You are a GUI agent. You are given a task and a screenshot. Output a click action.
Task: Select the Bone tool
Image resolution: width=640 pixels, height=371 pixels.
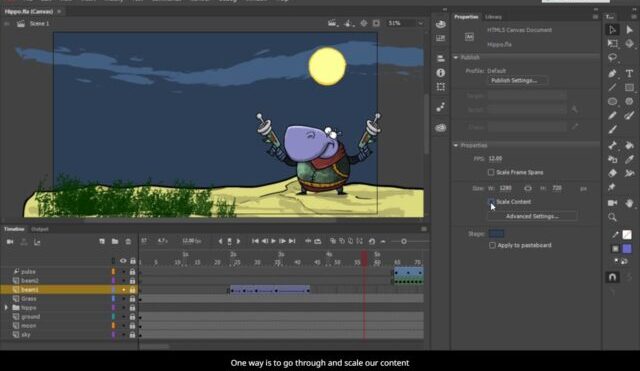(612, 145)
